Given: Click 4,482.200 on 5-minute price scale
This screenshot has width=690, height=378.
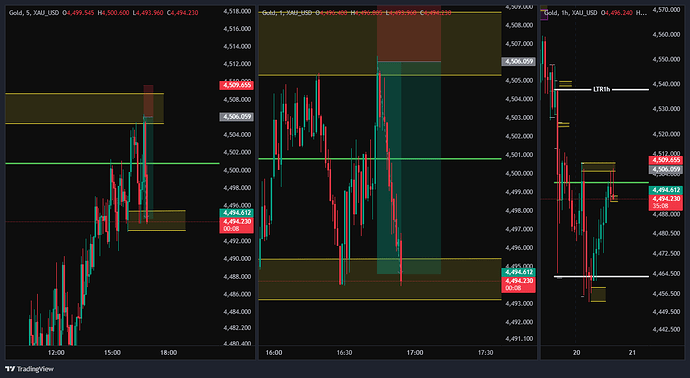Looking at the screenshot, I should (237, 328).
